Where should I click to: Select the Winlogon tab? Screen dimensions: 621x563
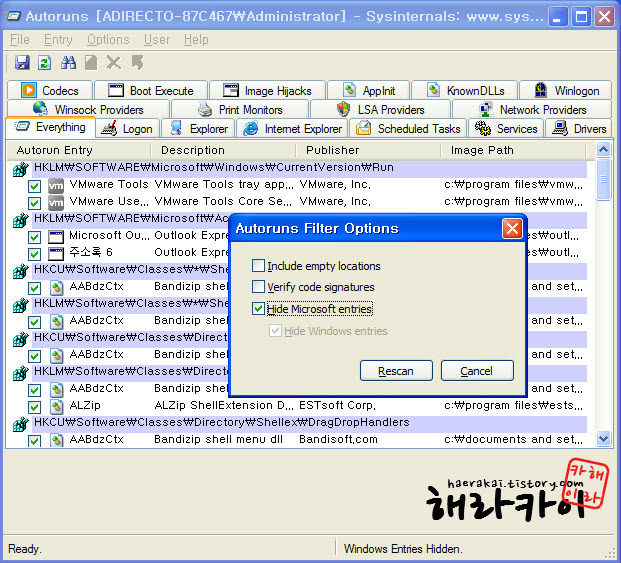pyautogui.click(x=566, y=90)
